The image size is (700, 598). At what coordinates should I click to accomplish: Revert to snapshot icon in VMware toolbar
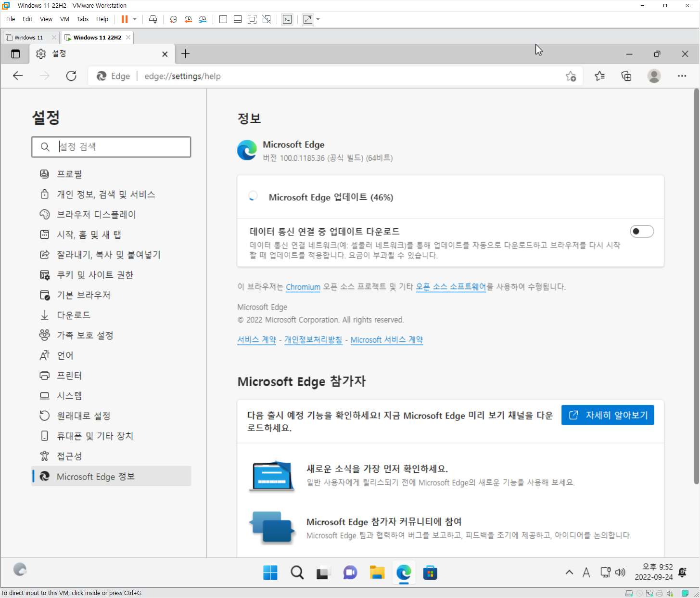click(x=188, y=19)
